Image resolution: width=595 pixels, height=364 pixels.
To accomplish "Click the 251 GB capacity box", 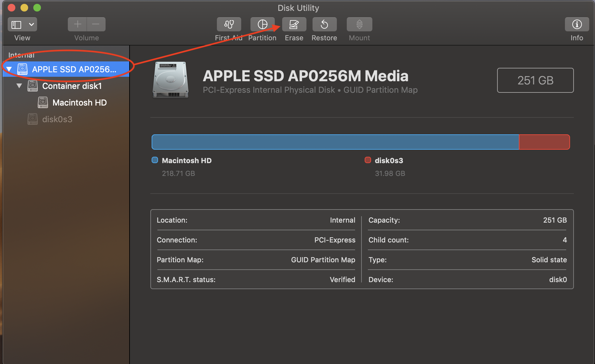I will [535, 80].
